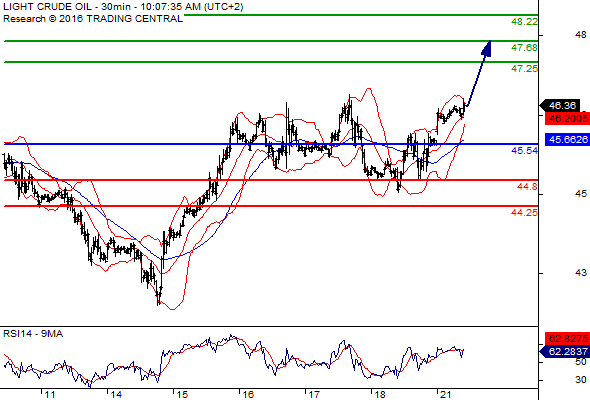Click the red 62.8275 RSI value tag
The width and height of the screenshot is (590, 400).
coord(567,339)
